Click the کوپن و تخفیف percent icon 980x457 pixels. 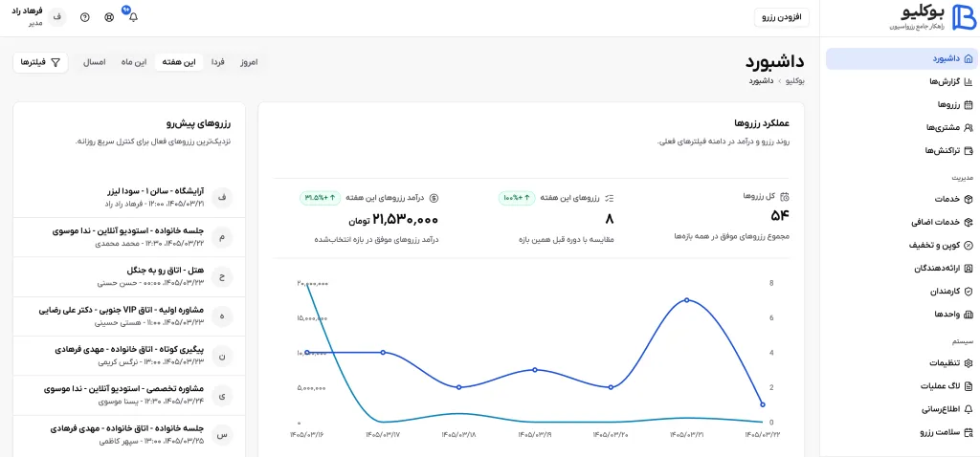969,246
